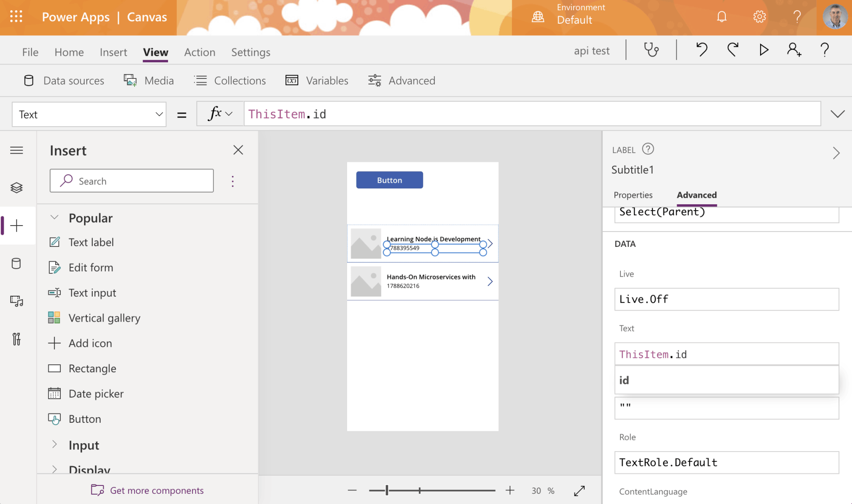Open the notifications bell

point(722,17)
